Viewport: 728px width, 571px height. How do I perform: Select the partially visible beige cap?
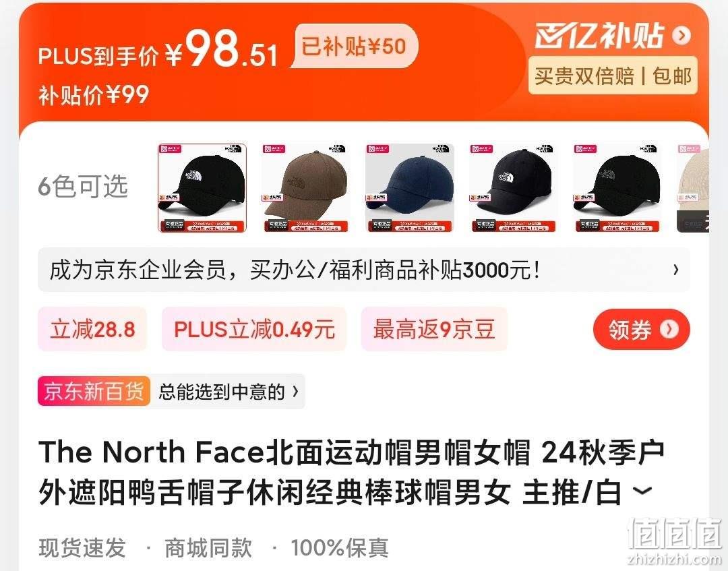pos(693,188)
